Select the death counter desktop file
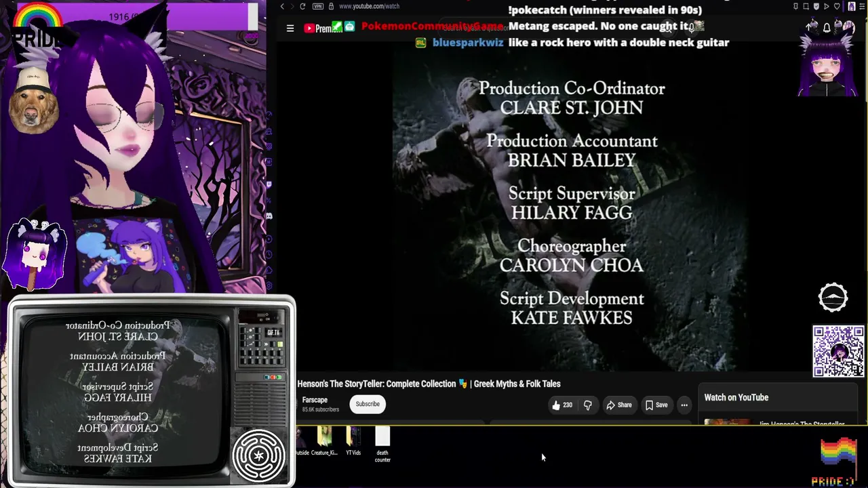 point(382,445)
